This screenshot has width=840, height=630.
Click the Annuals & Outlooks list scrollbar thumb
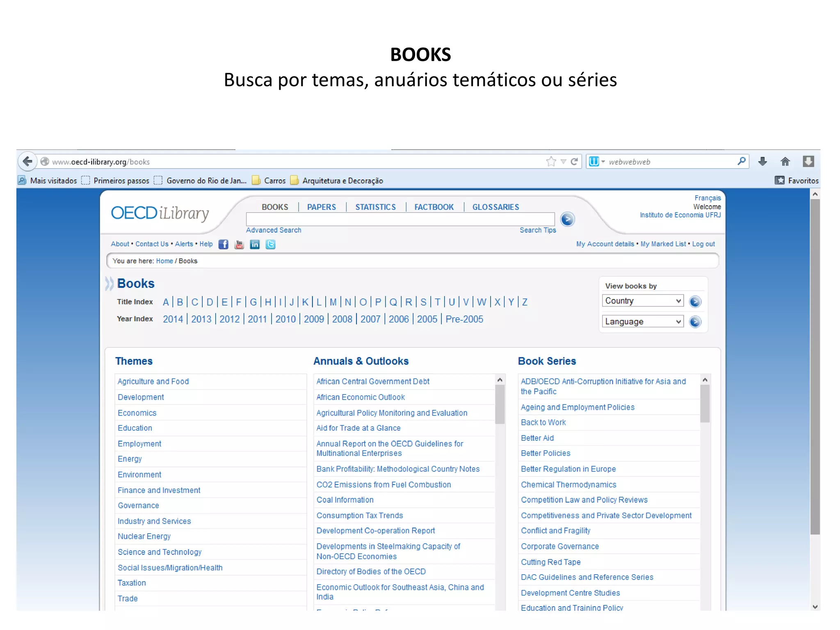click(500, 404)
